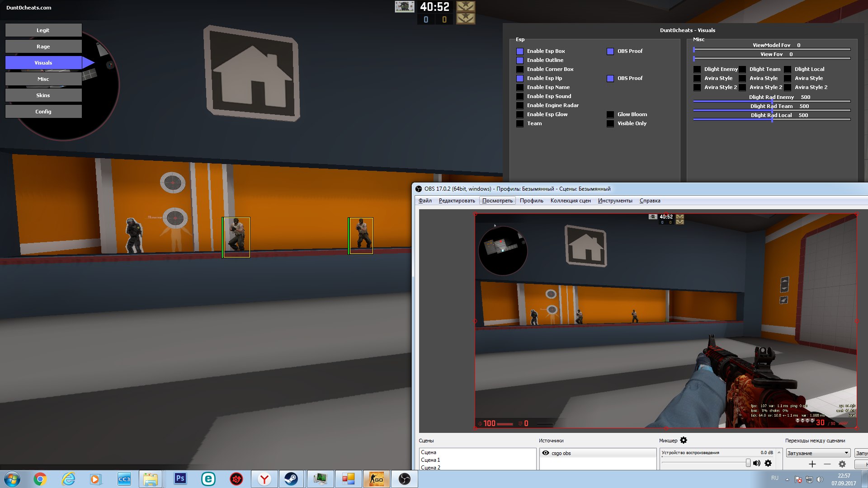The width and height of the screenshot is (868, 488).
Task: Open transition properties gear icon
Action: [x=842, y=464]
